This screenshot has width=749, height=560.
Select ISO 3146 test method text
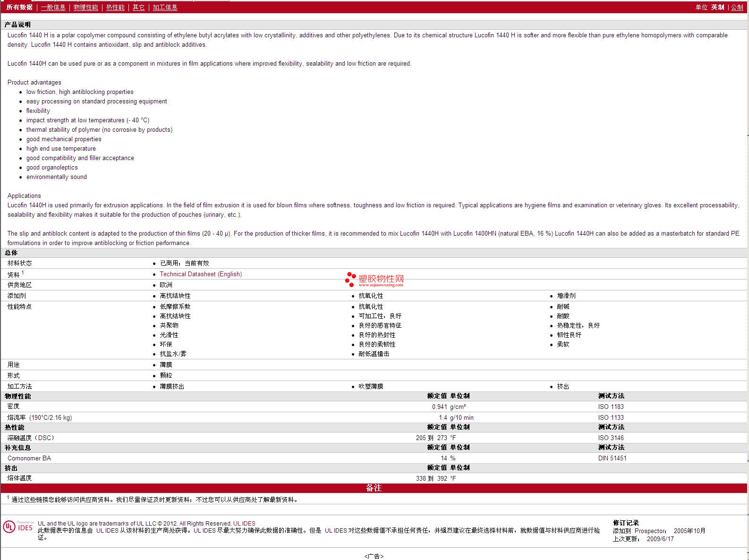[x=611, y=438]
